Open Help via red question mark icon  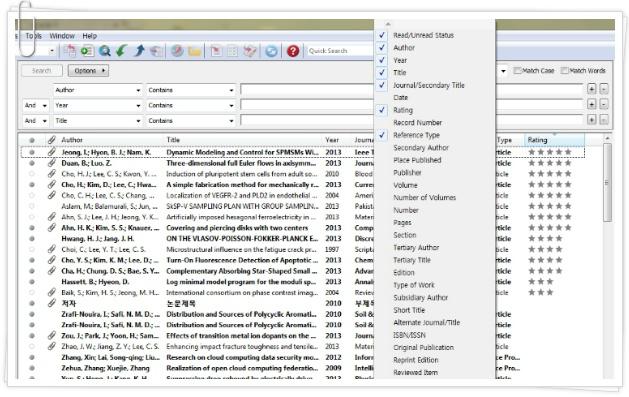[x=293, y=51]
